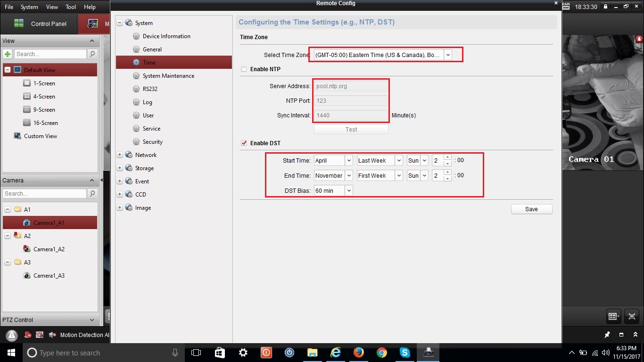The image size is (644, 362).
Task: Select the Camera1_A2 camera item
Action: [49, 249]
